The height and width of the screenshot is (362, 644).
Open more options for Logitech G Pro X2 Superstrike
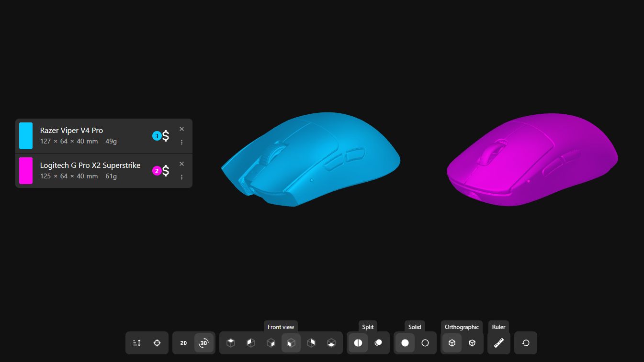pyautogui.click(x=181, y=177)
